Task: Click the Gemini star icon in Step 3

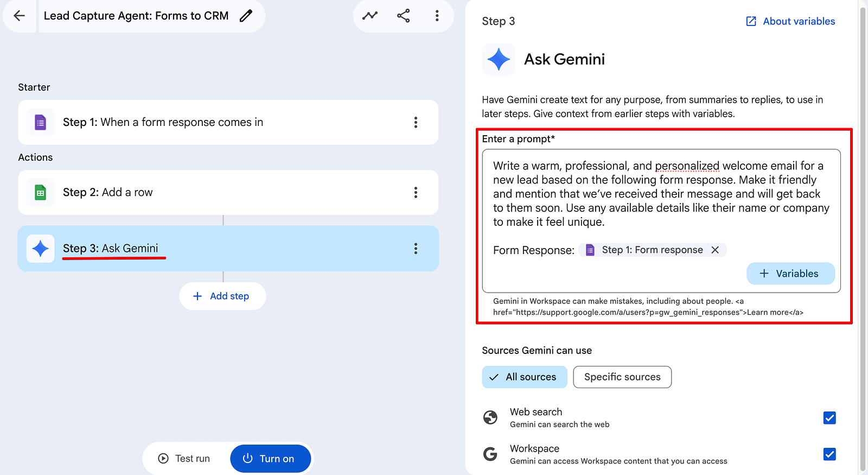Action: 41,249
